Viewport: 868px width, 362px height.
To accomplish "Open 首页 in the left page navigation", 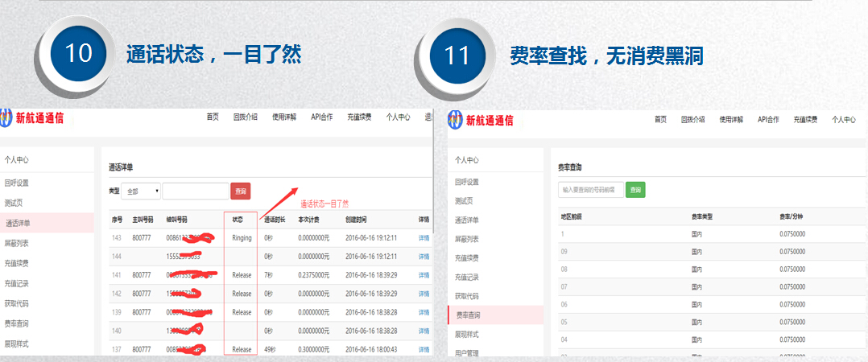I will pos(213,117).
